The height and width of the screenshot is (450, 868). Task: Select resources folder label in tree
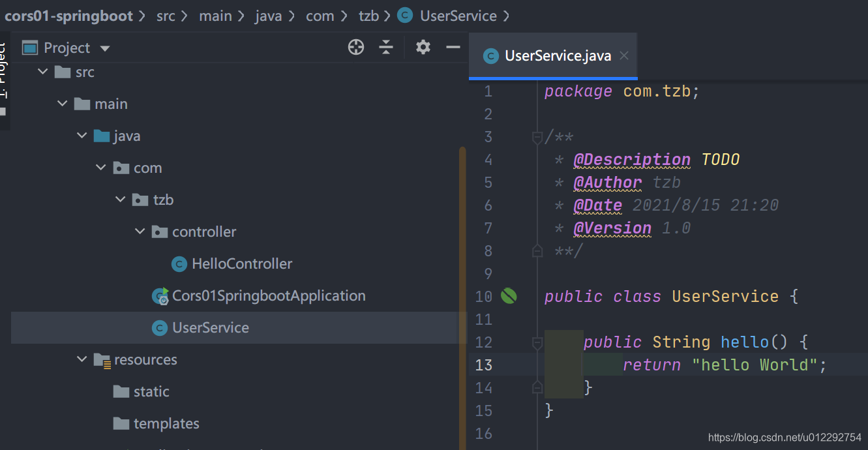pyautogui.click(x=145, y=359)
